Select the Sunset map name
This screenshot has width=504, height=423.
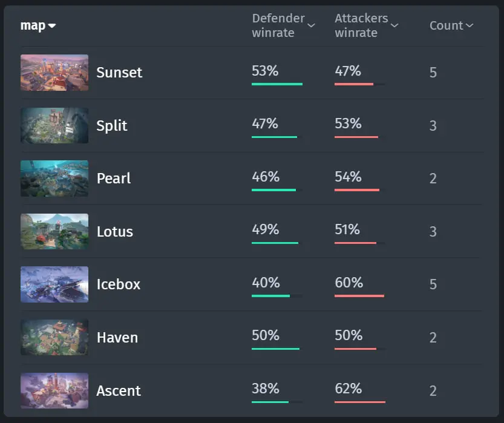119,73
